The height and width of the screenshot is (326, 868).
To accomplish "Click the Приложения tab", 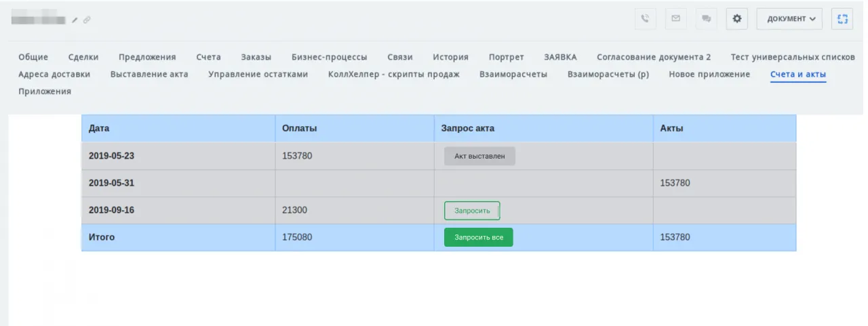I will click(x=45, y=91).
